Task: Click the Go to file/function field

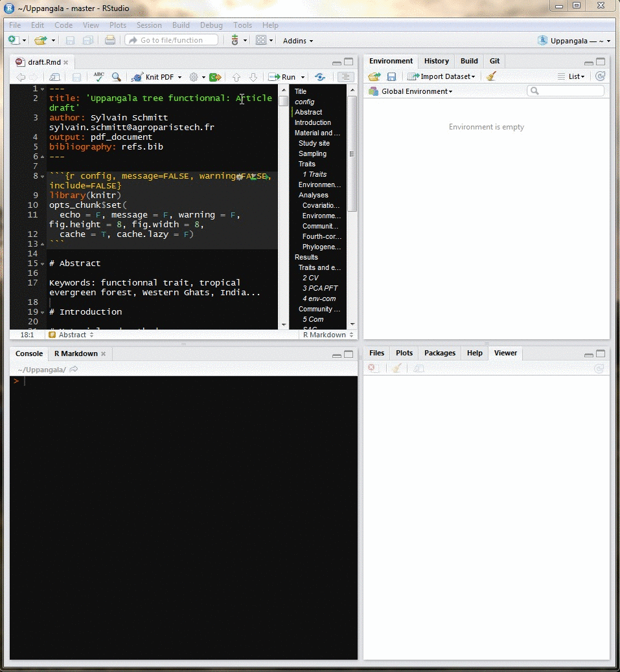Action: point(172,40)
